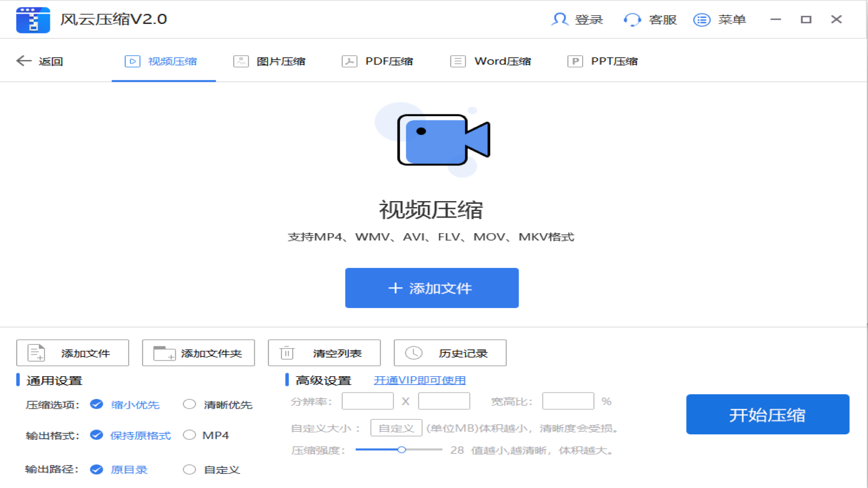Click the 清空列表 trash icon
The image size is (868, 488).
[287, 352]
